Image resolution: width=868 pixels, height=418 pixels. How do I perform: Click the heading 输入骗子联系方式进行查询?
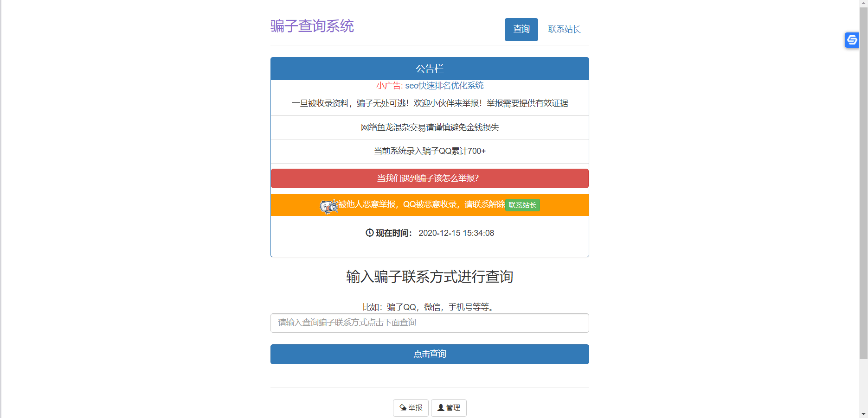coord(430,277)
